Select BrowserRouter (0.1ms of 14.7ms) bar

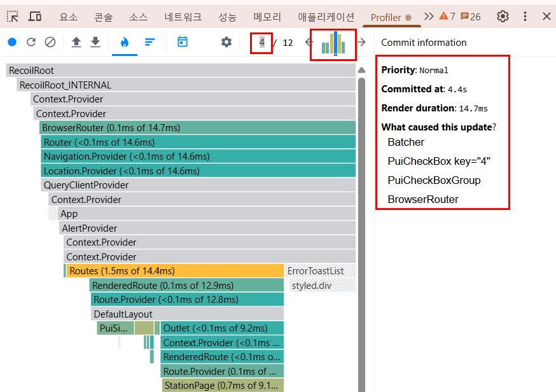point(197,128)
